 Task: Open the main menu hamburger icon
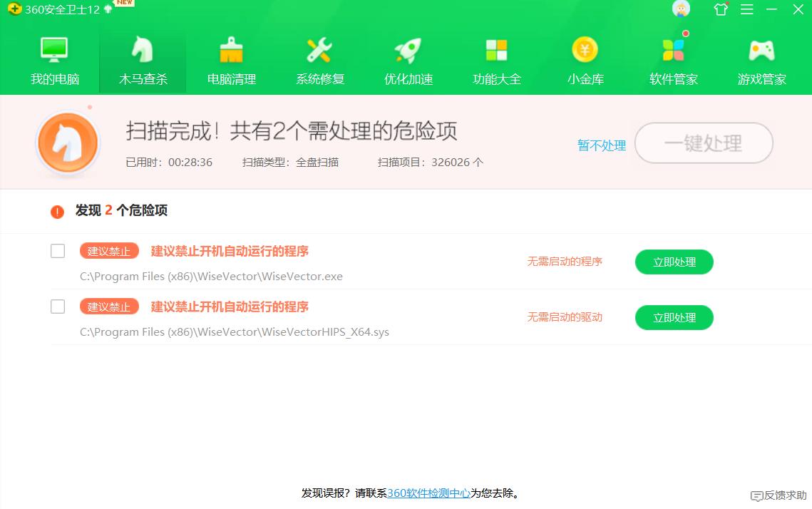(746, 9)
